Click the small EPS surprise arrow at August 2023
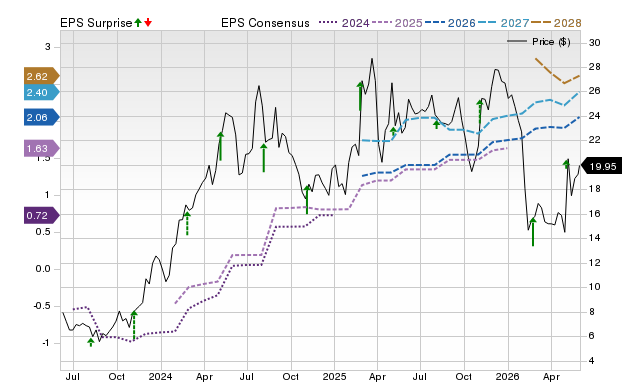The height and width of the screenshot is (382, 640). click(91, 342)
